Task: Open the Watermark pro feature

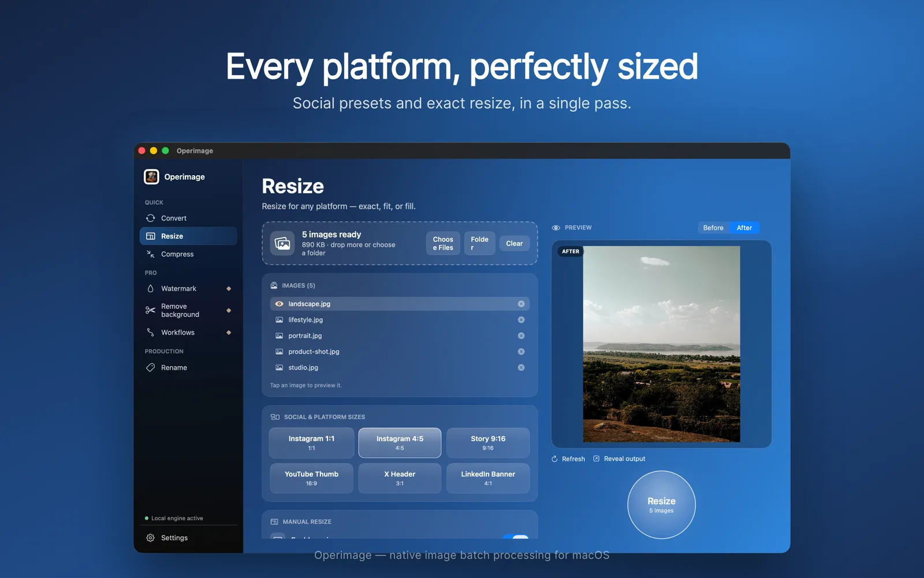Action: tap(188, 288)
